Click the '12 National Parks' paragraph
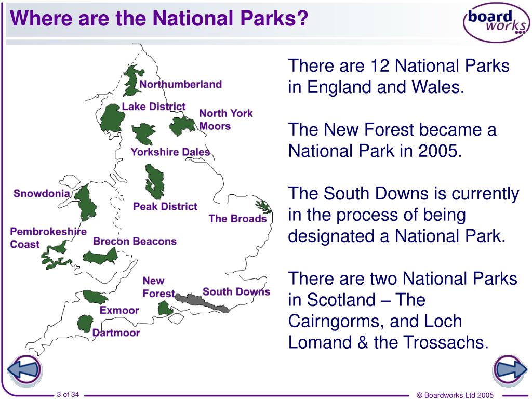532x399 pixels. pos(398,76)
